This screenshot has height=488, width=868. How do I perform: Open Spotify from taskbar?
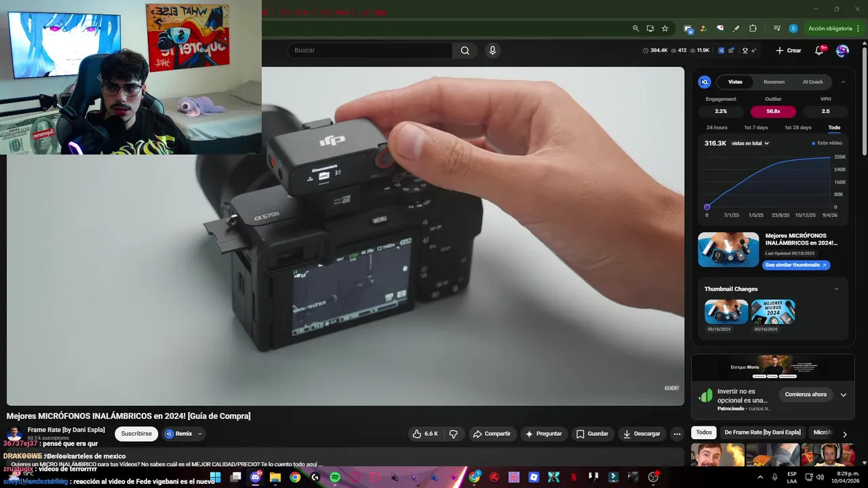(335, 477)
